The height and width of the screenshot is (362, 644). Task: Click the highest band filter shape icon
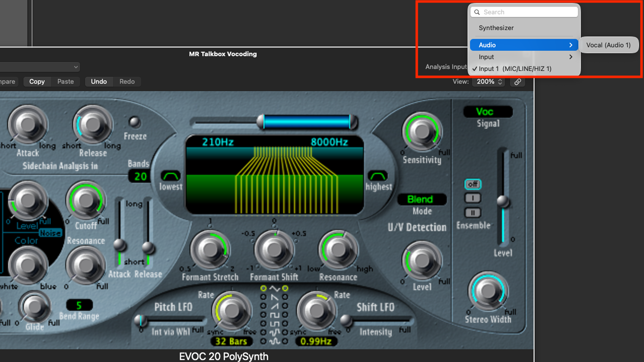378,176
